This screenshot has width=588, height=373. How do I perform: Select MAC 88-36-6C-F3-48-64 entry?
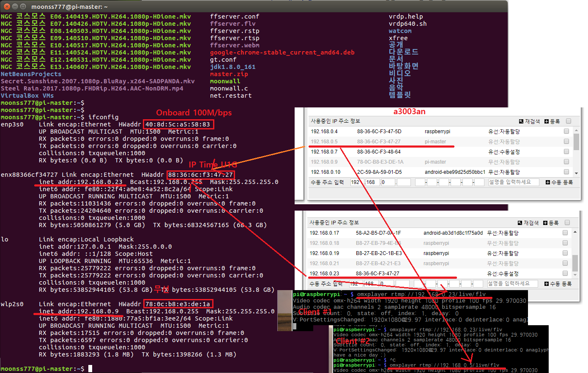[379, 152]
